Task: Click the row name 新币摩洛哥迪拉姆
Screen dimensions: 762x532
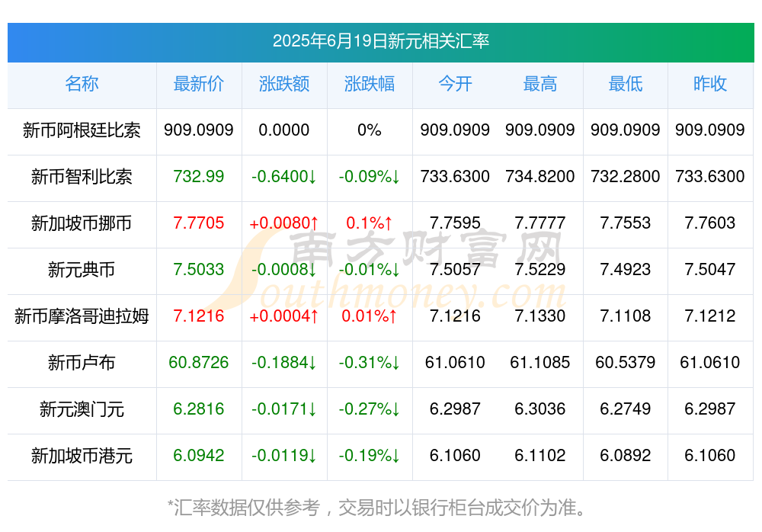Action: 82,316
